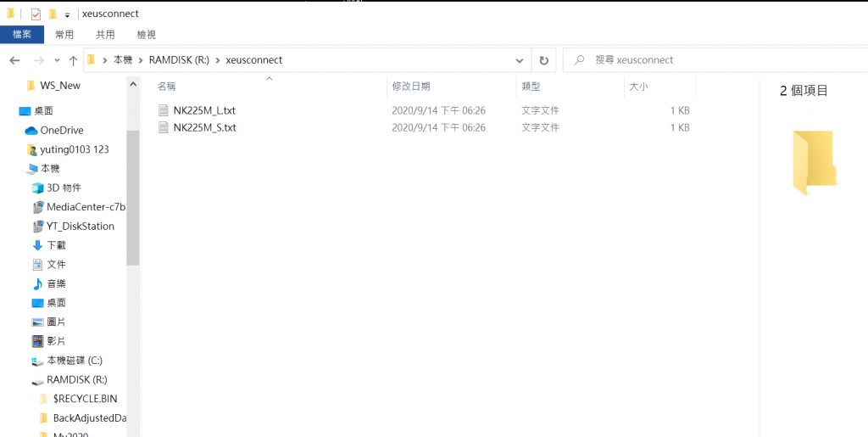Viewport: 868px width, 437px height.
Task: Click the OneDrive cloud icon in sidebar
Action: (31, 130)
